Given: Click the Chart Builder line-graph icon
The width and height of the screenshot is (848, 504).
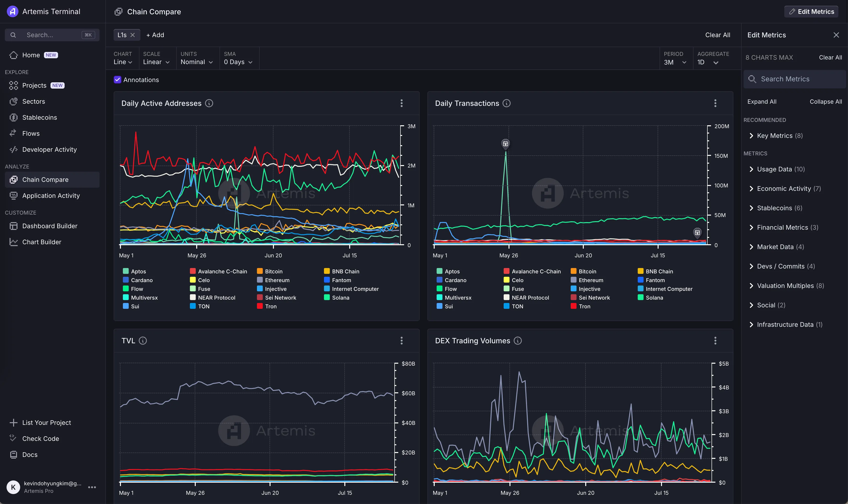Looking at the screenshot, I should coord(14,242).
